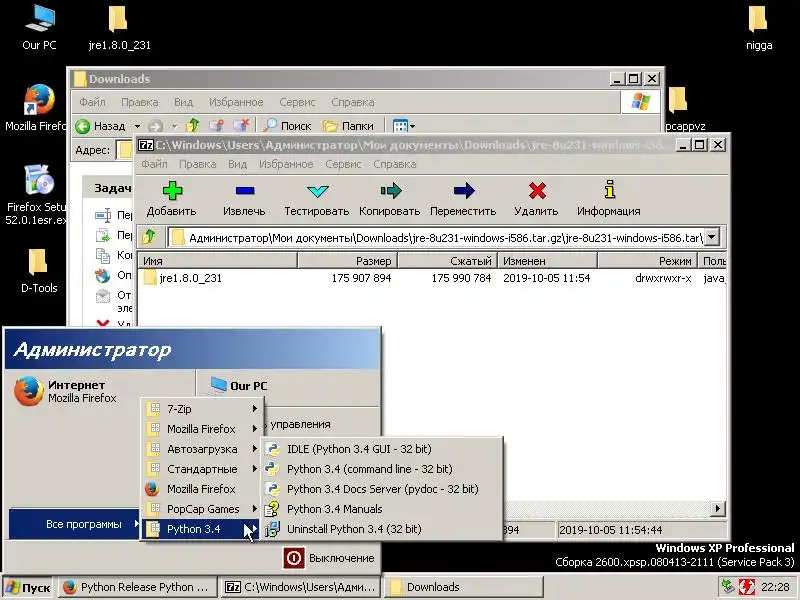
Task: Click the 7-Zip horizontal scrollbar right arrow
Action: point(718,508)
